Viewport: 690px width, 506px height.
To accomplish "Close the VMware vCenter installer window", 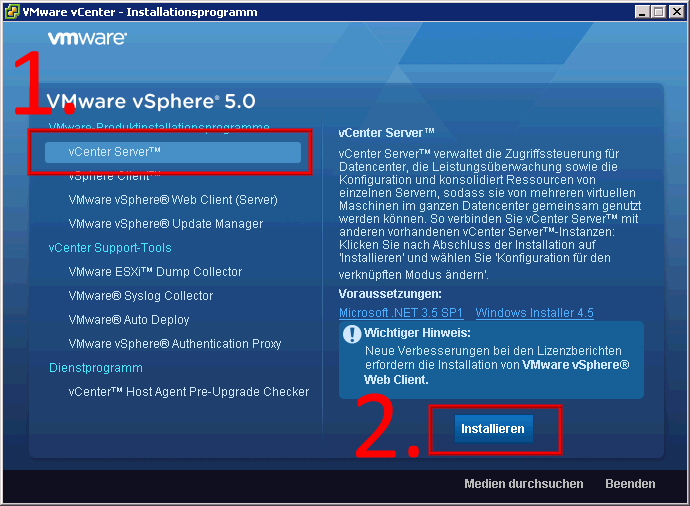I will (x=676, y=12).
